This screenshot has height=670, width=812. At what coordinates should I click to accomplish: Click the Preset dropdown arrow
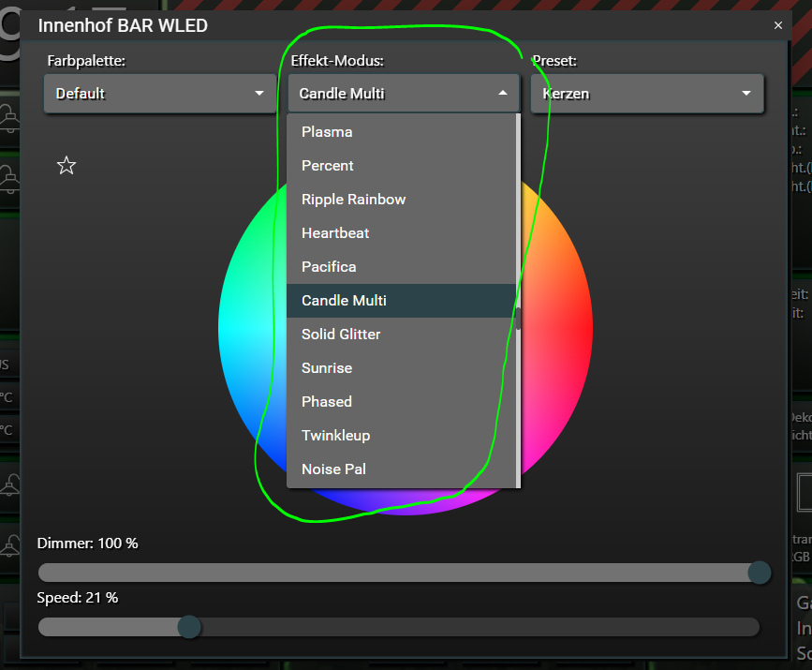746,94
